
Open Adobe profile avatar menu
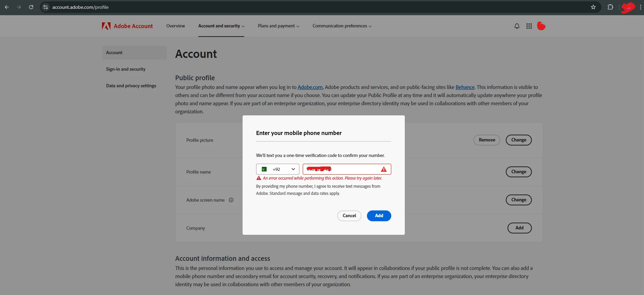pyautogui.click(x=541, y=26)
